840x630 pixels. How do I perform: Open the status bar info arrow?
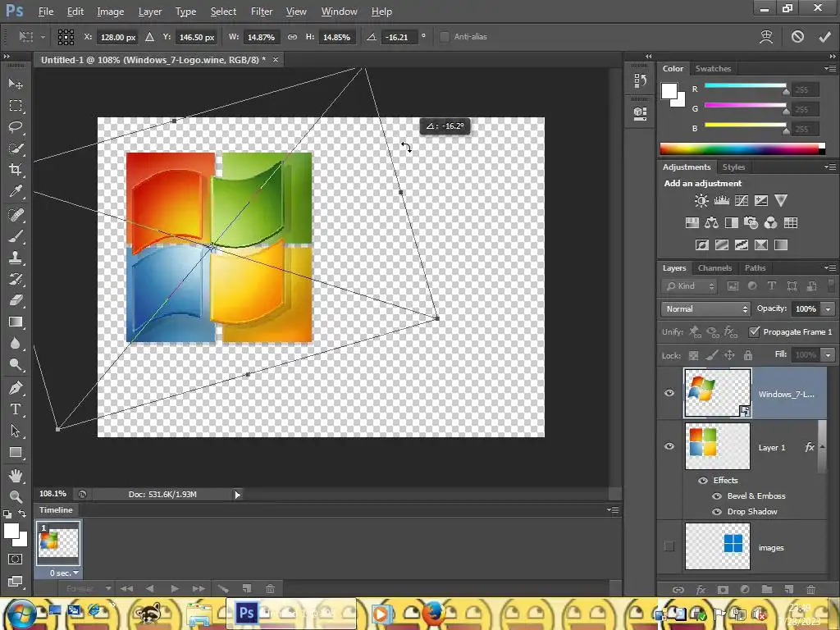(x=237, y=495)
